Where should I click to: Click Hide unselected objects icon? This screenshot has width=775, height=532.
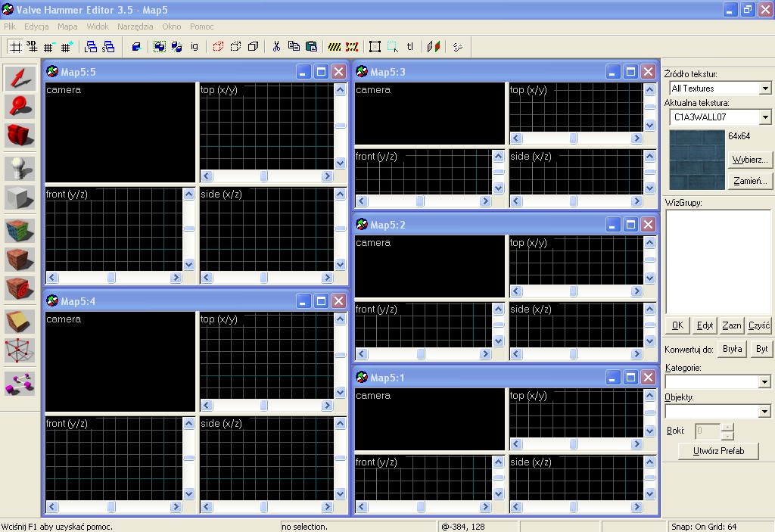click(x=236, y=47)
